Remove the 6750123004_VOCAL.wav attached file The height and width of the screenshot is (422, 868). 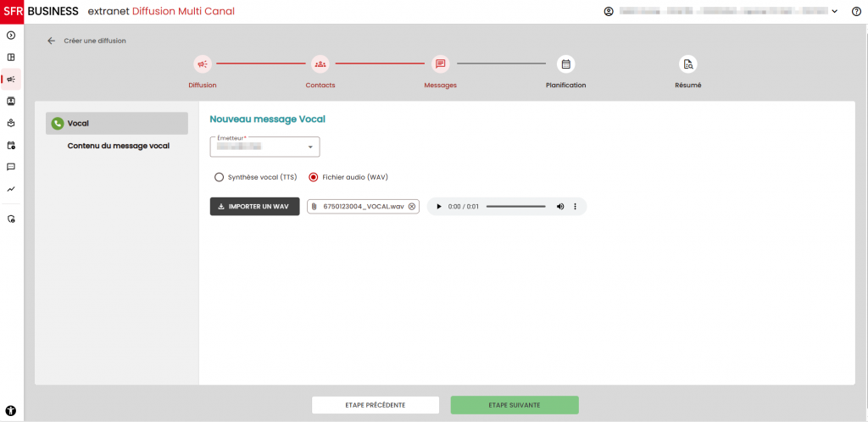pyautogui.click(x=412, y=207)
